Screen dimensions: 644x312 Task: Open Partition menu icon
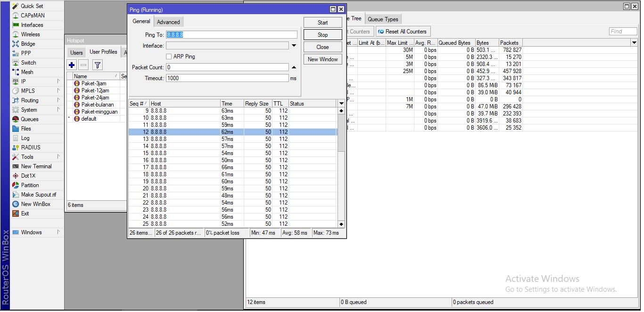click(x=16, y=185)
